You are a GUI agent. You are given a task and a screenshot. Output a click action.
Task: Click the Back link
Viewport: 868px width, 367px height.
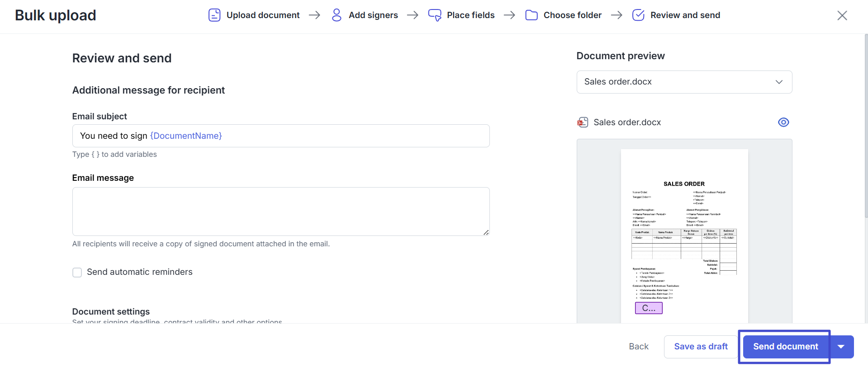[638, 347]
